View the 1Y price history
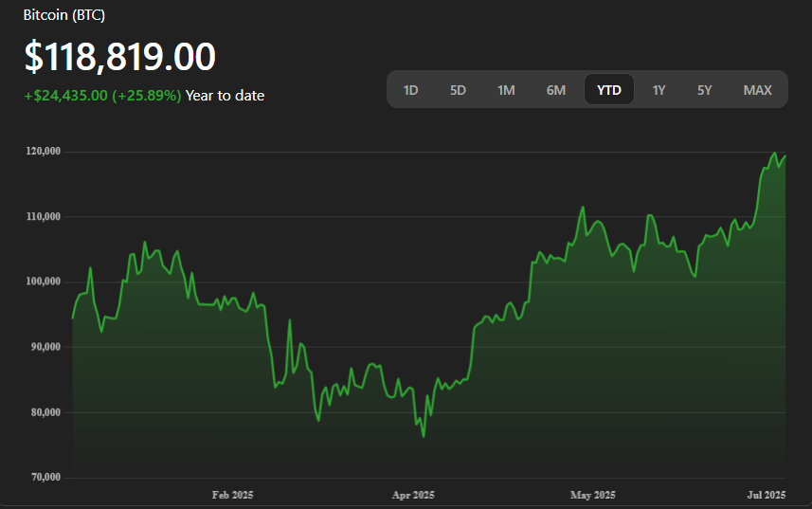 pos(659,90)
